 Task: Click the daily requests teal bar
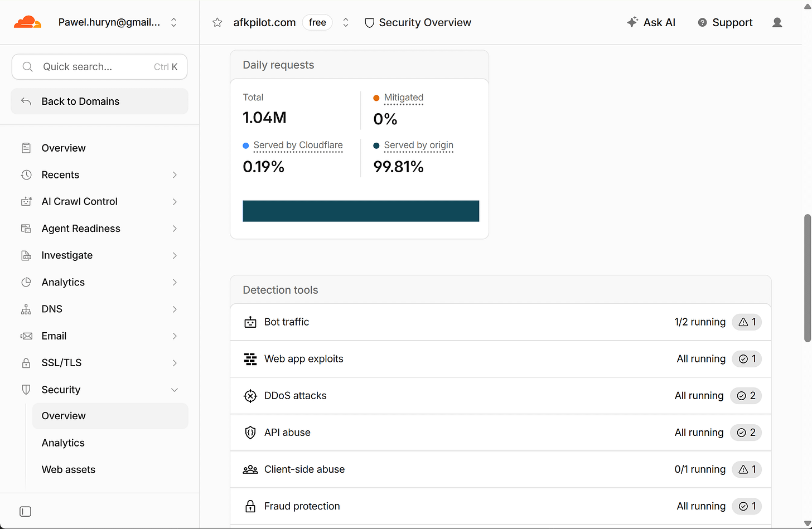(x=361, y=211)
